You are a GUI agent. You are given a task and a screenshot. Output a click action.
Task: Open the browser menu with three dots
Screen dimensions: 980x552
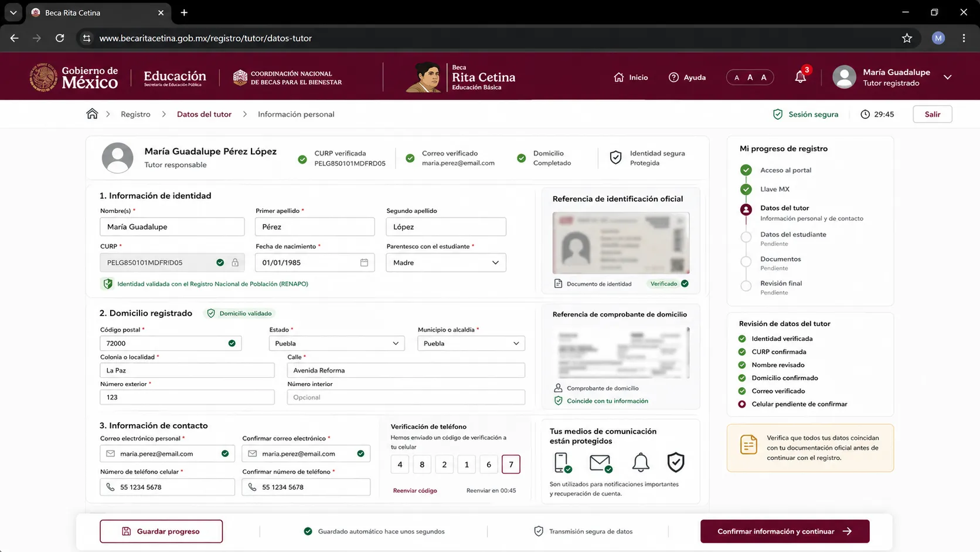click(964, 38)
